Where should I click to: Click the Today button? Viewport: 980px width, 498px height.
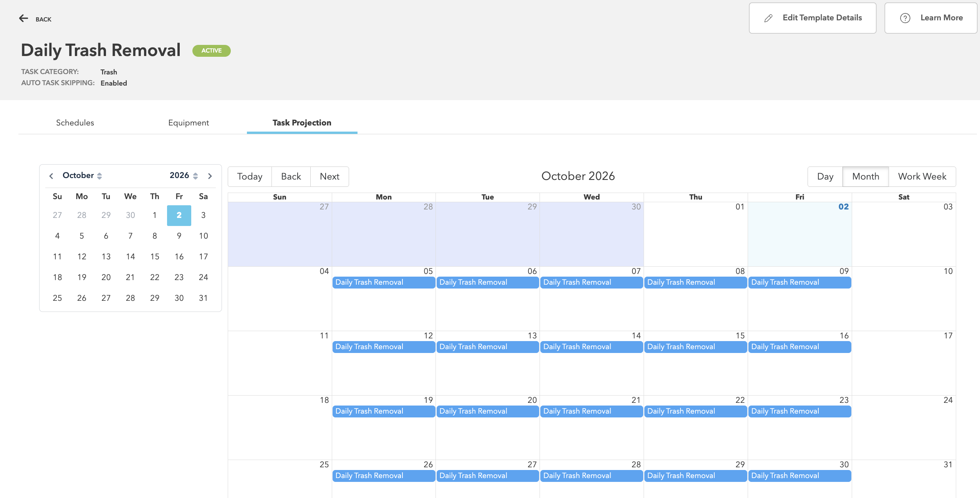(250, 176)
